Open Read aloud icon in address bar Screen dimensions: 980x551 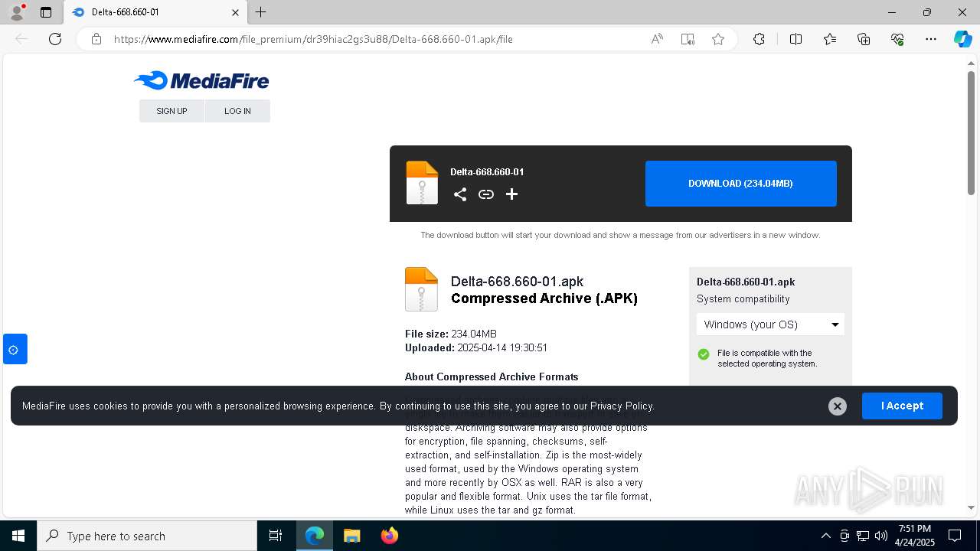point(657,39)
